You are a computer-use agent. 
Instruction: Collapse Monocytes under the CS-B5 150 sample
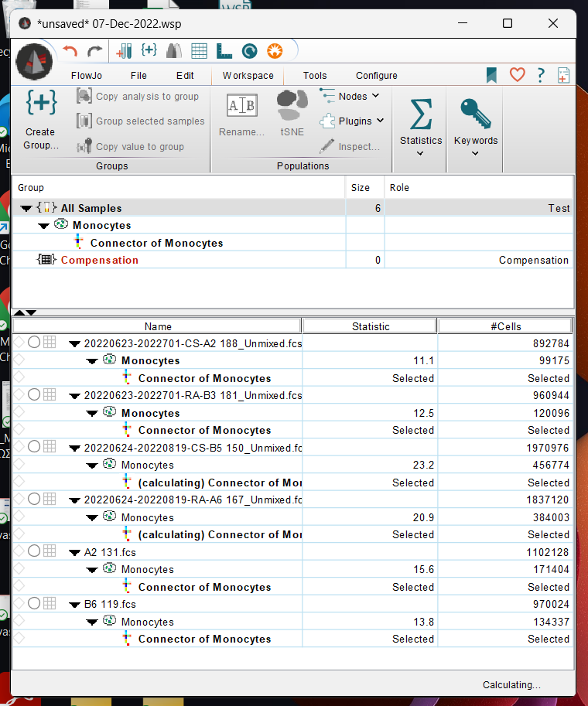click(92, 466)
